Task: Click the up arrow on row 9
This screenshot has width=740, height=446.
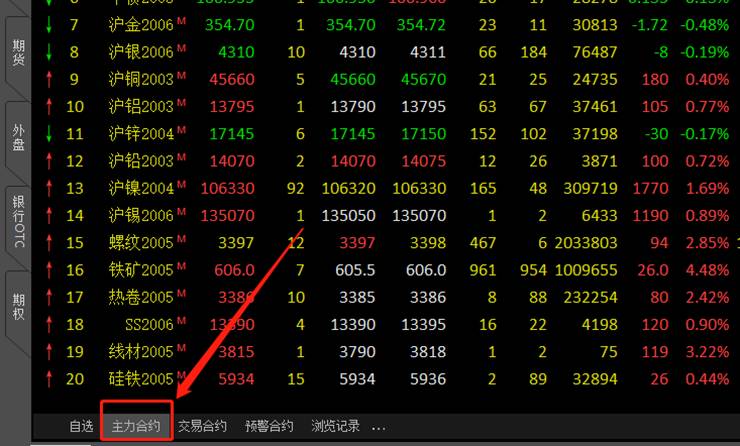Action: pos(49,79)
